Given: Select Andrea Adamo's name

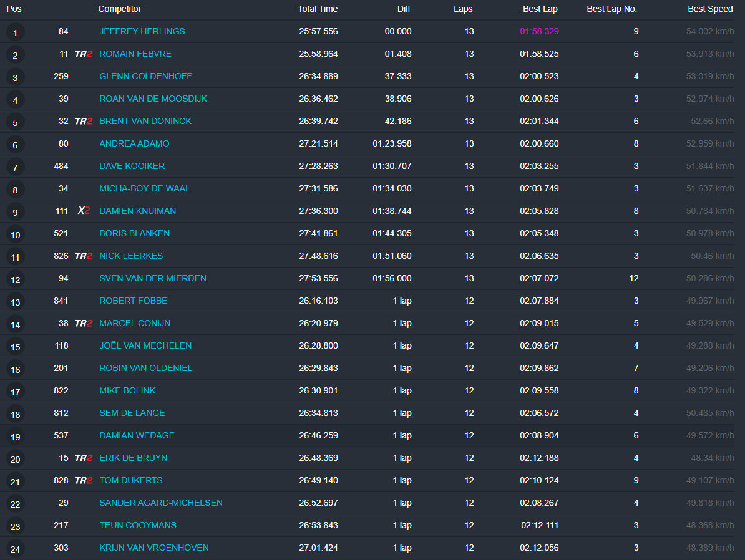Looking at the screenshot, I should coord(134,143).
